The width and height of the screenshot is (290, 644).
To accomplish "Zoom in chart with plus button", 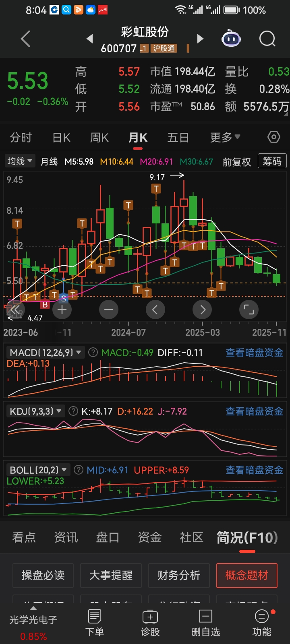I will coord(62,310).
